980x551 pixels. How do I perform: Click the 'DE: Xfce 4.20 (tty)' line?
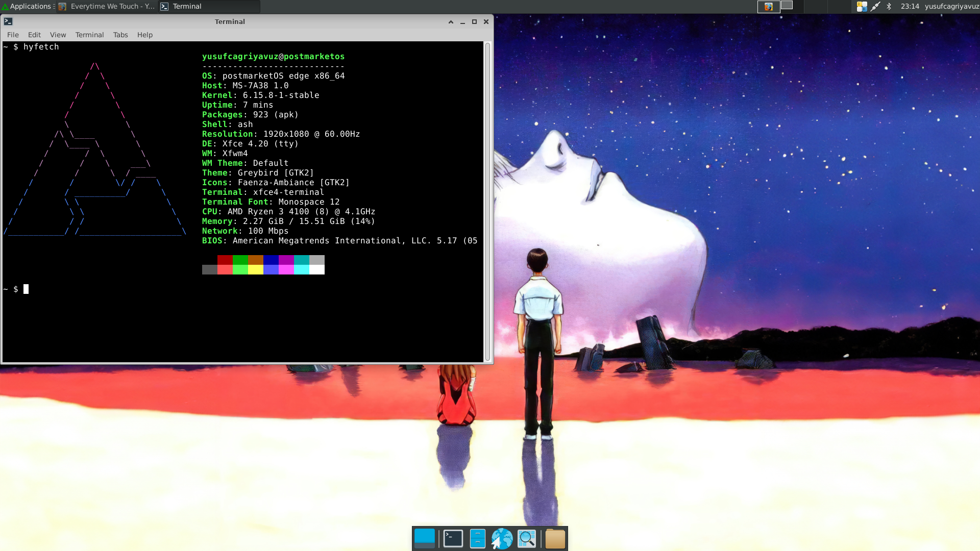click(250, 143)
